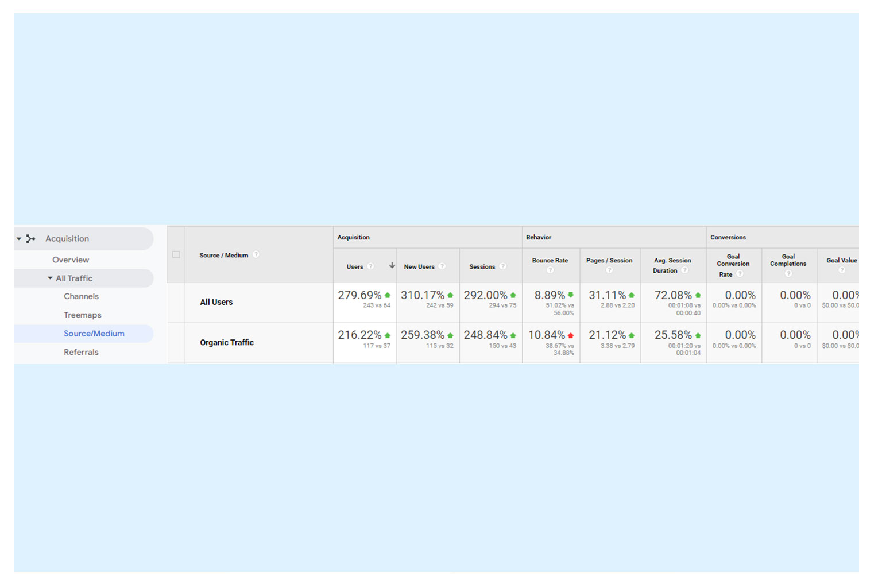Click the 279.69% Users value
The image size is (882, 588).
pyautogui.click(x=359, y=295)
